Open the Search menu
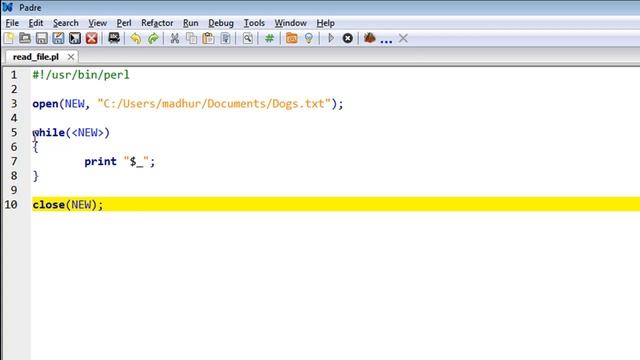640x360 pixels. pyautogui.click(x=66, y=23)
